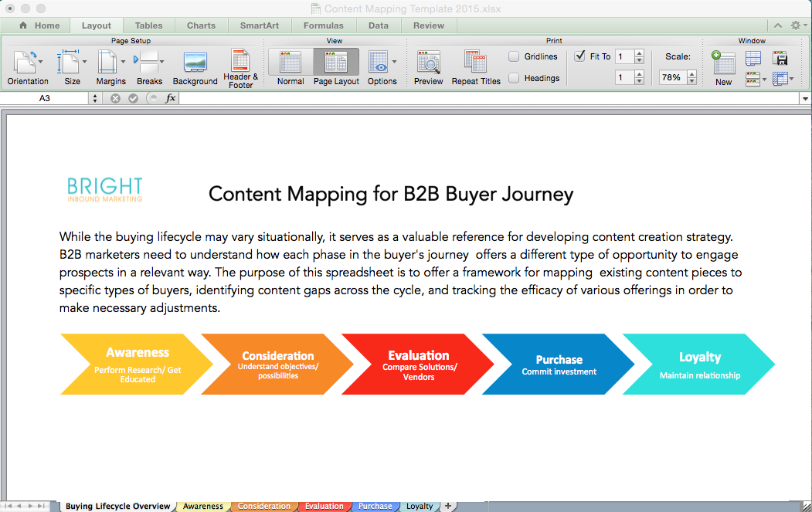Screen dimensions: 812x512
Task: Click the cell name box showing A3
Action: pos(45,98)
